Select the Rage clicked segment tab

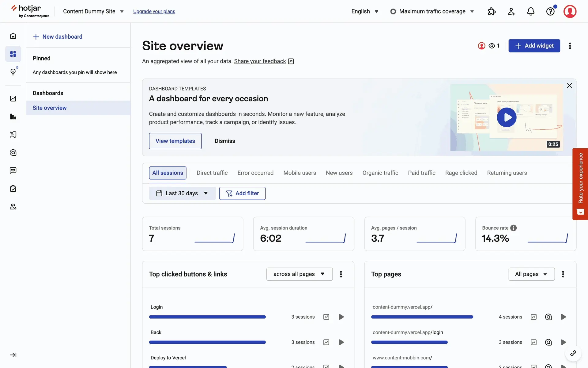pyautogui.click(x=461, y=173)
